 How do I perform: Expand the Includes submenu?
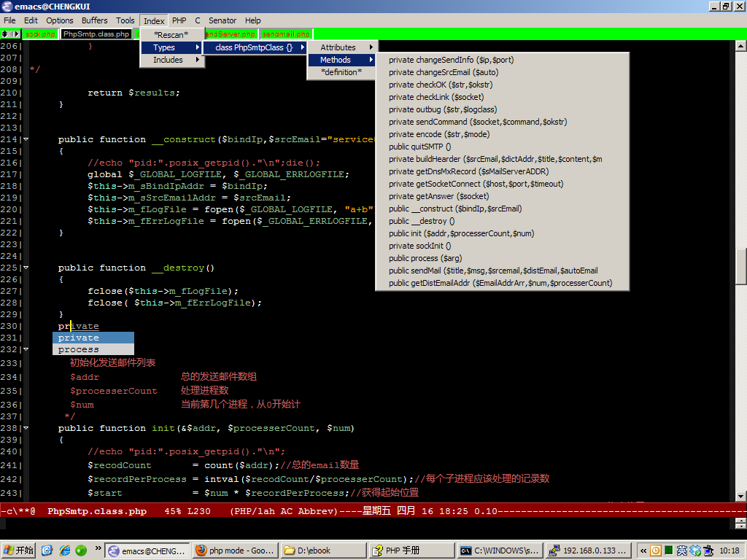[x=172, y=60]
